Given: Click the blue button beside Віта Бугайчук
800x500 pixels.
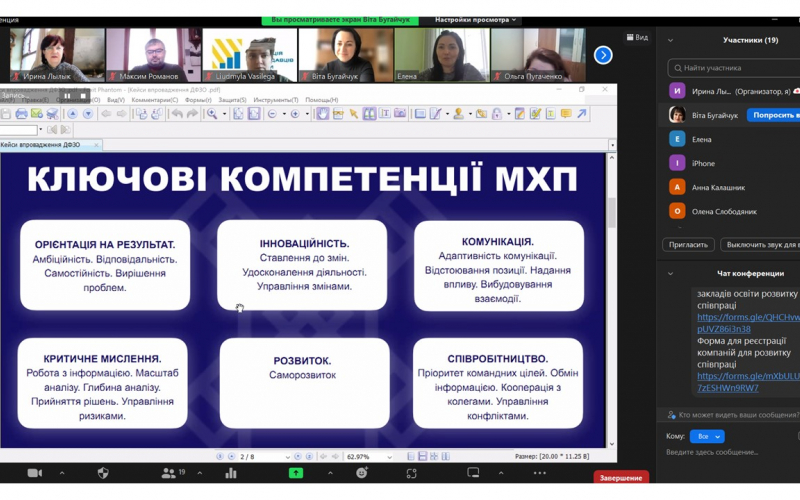Looking at the screenshot, I should click(773, 115).
